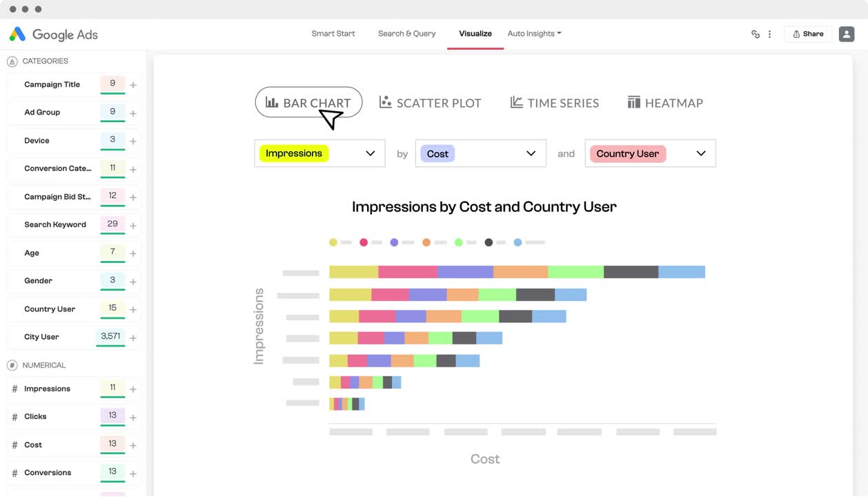The height and width of the screenshot is (497, 868).
Task: Click the user profile avatar
Action: click(846, 33)
